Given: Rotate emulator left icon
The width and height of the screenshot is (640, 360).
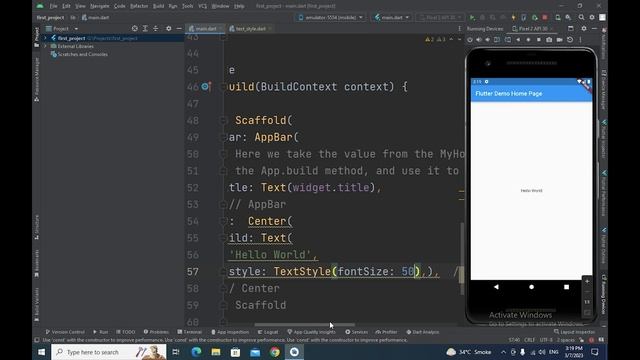Looking at the screenshot, I should [497, 40].
